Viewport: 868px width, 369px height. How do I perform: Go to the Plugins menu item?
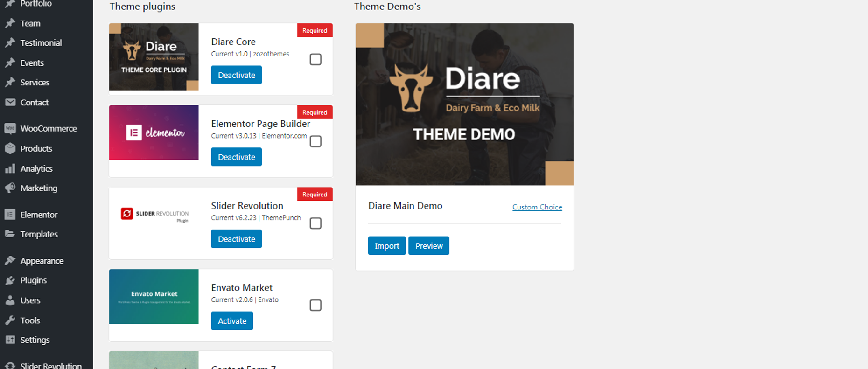(33, 280)
